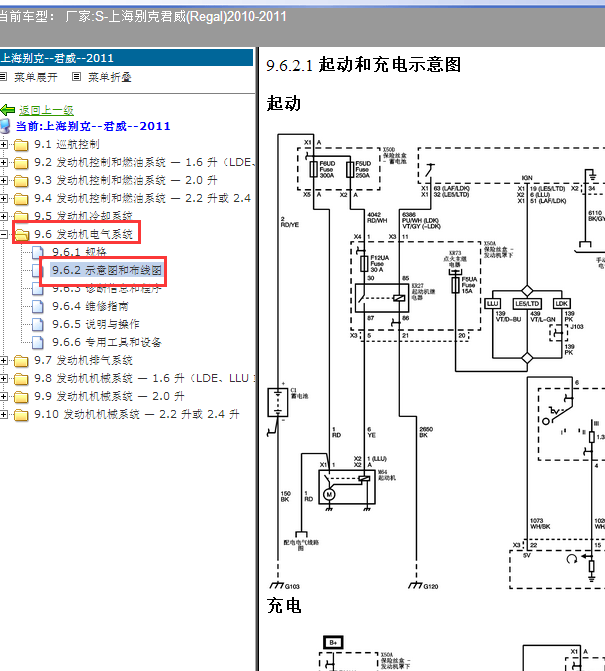
Task: Click the 充电 section heading
Action: tap(284, 605)
